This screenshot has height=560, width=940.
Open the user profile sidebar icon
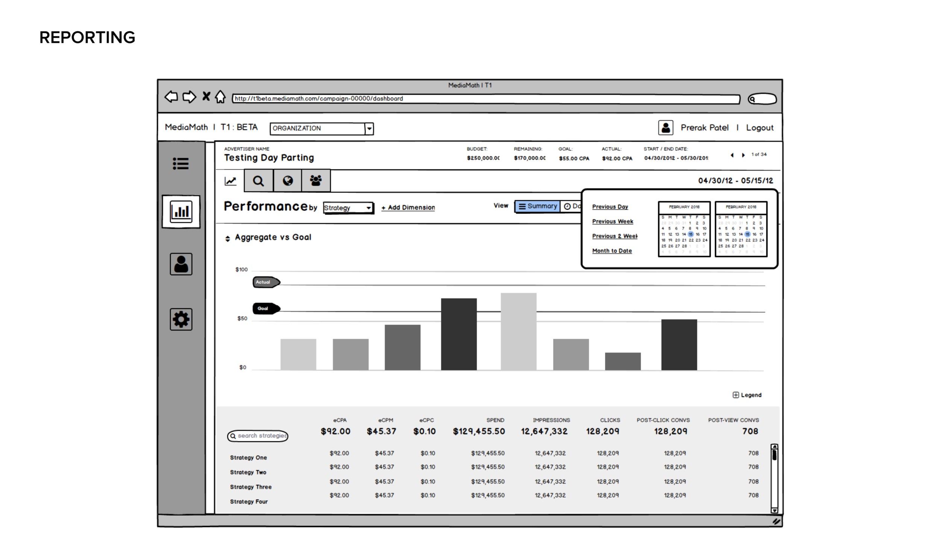[181, 264]
